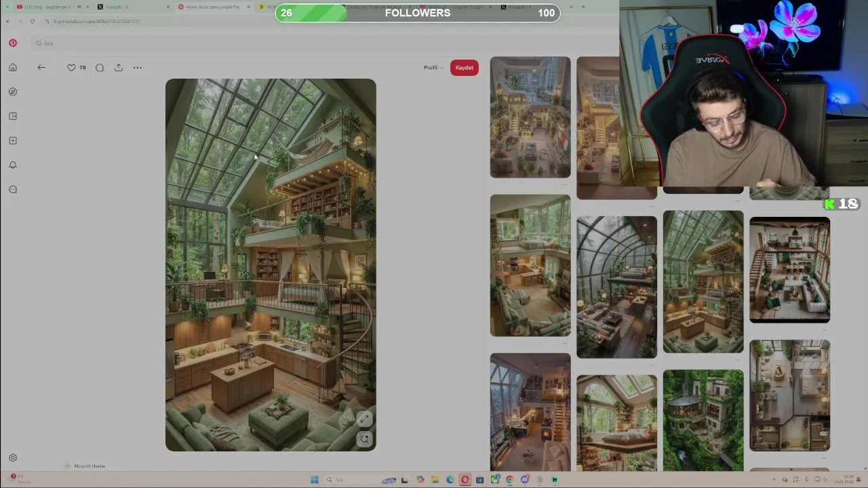Open related pin with top-down wooden staircase room

click(789, 270)
